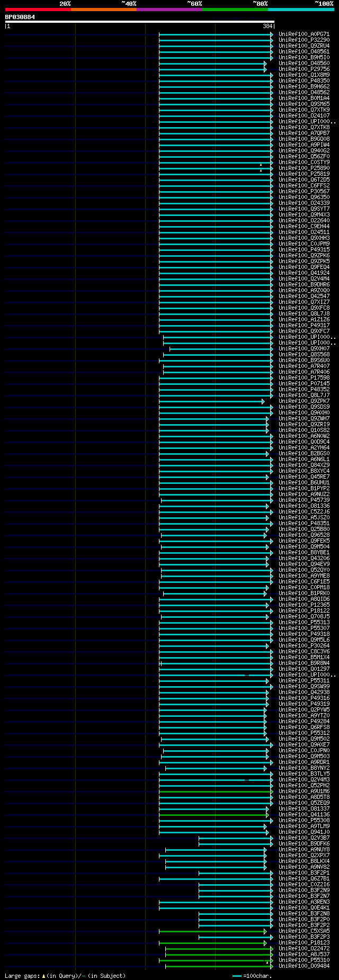This screenshot has width=339, height=980.
Task: Select label UniRef100_Q8L7J8
Action: pyautogui.click(x=304, y=313)
